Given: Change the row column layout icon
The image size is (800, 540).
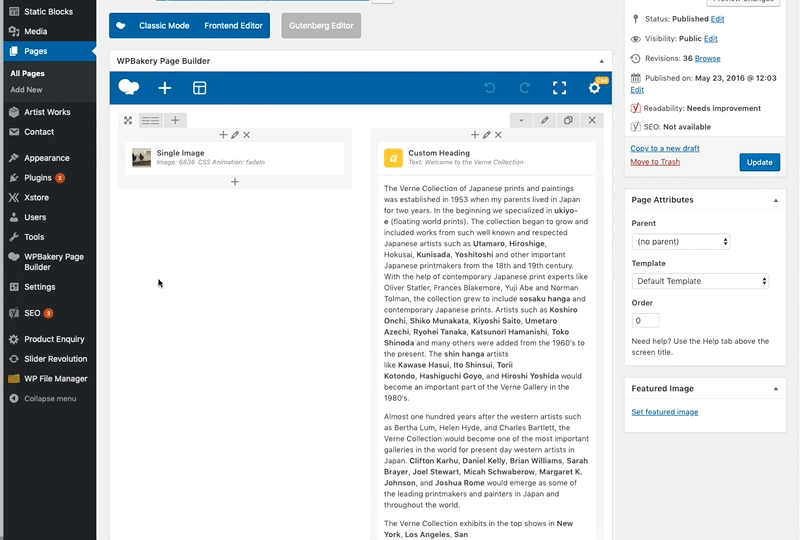Looking at the screenshot, I should pos(151,120).
